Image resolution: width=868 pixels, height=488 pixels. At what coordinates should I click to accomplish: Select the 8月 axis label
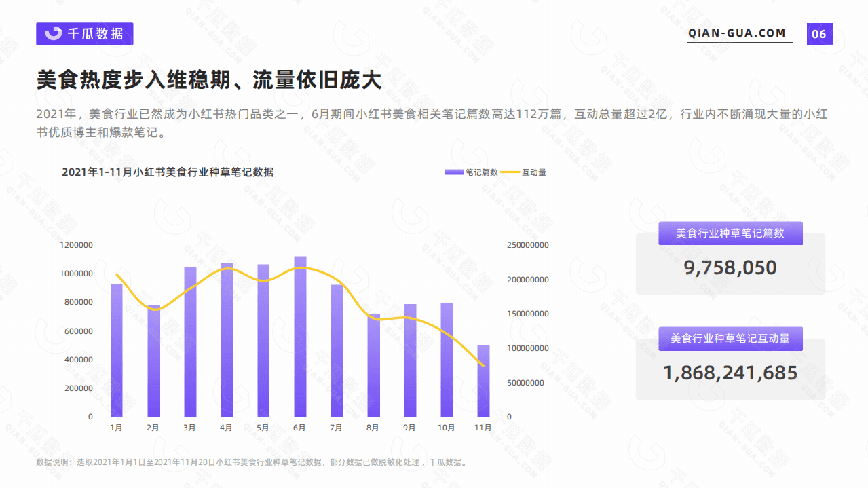click(x=373, y=428)
